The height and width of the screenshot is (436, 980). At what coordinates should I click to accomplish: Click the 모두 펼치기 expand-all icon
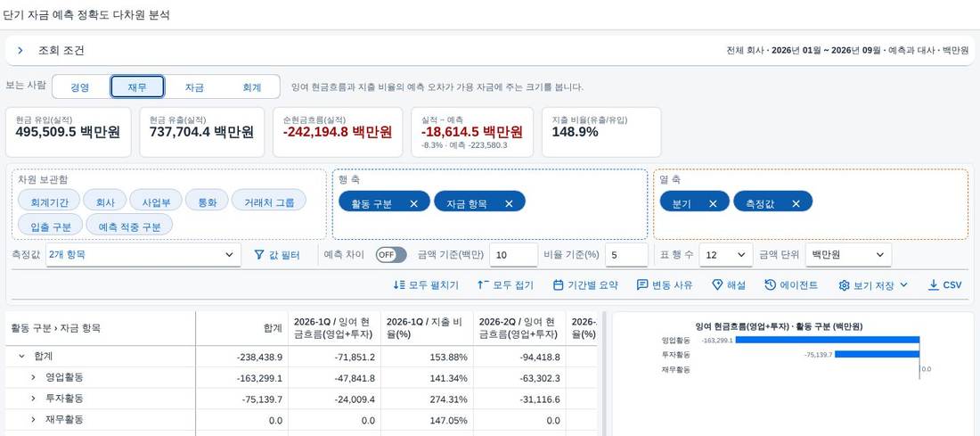400,284
